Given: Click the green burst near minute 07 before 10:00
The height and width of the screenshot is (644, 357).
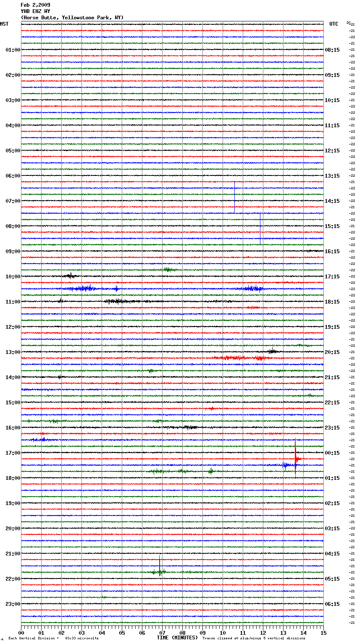Looking at the screenshot, I should [169, 270].
